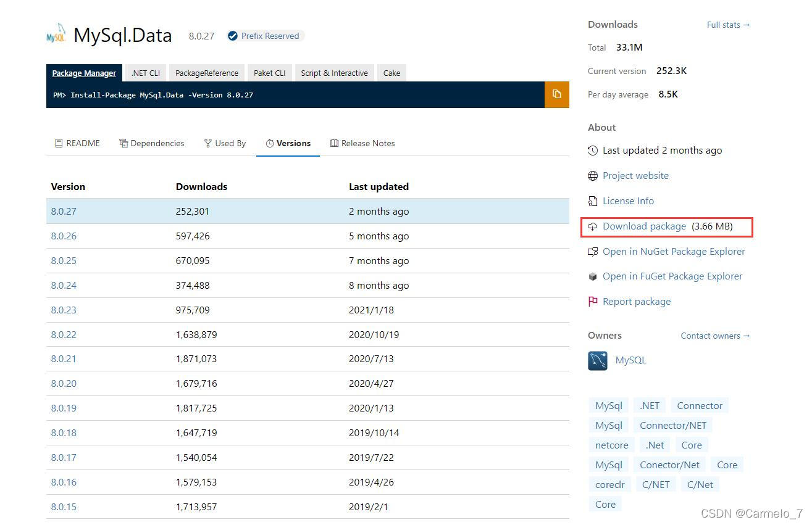Screen dimensions: 812x525
Task: Click the Dependencies tab icon
Action: [123, 143]
